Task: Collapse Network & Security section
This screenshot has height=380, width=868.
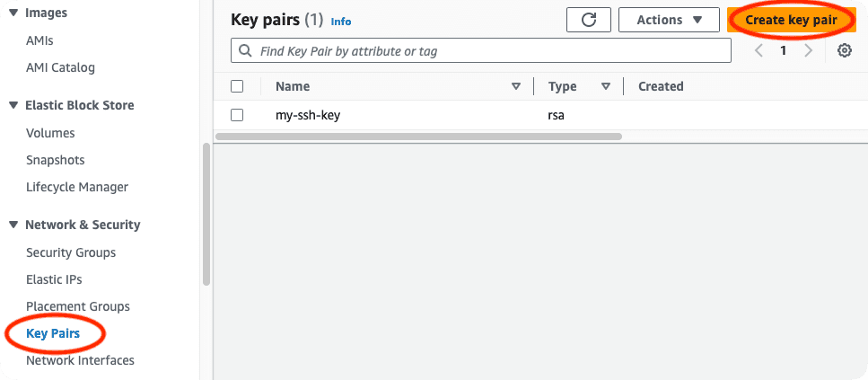Action: point(13,225)
